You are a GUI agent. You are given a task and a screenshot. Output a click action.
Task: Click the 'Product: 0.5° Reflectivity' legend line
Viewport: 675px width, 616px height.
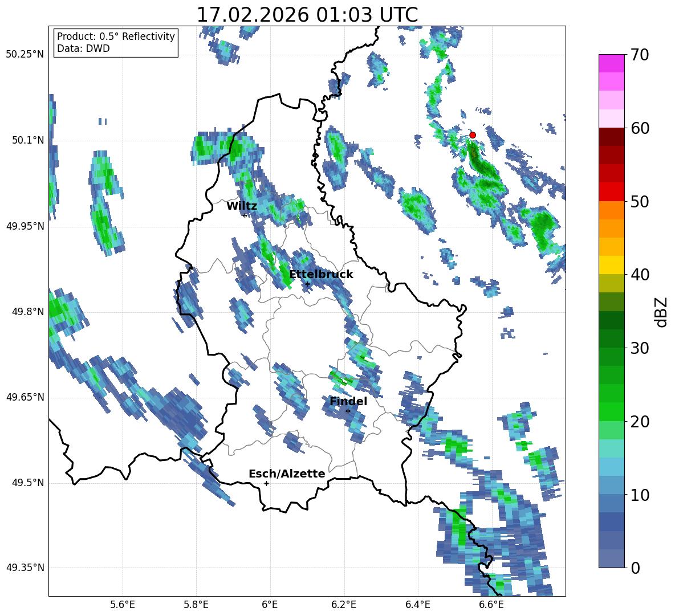116,36
